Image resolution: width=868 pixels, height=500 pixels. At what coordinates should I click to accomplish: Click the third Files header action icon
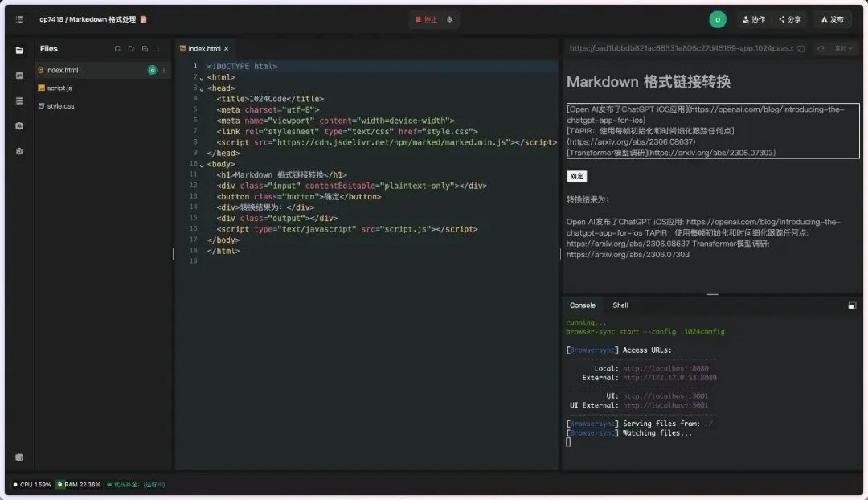pos(145,49)
